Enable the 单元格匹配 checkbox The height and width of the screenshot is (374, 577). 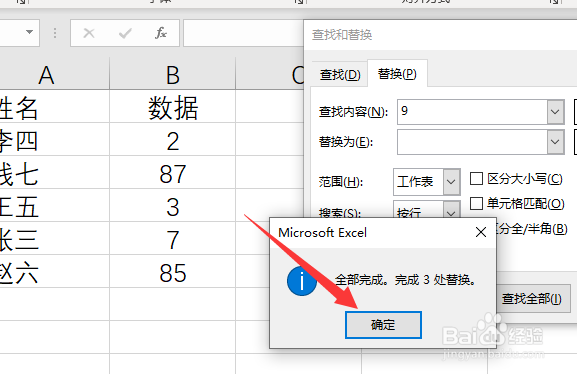(x=477, y=203)
